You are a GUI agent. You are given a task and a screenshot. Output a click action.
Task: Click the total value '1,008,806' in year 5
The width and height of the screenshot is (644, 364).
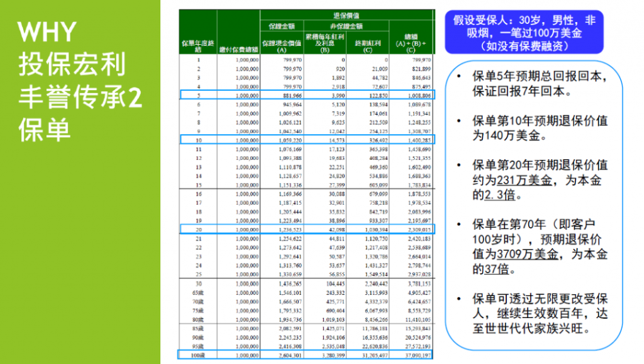coord(419,96)
